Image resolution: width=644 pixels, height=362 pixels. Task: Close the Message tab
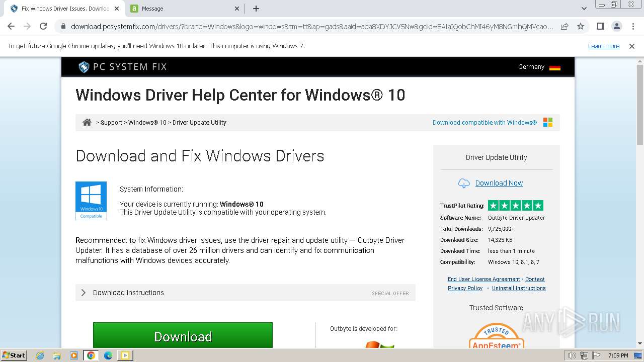pyautogui.click(x=237, y=9)
